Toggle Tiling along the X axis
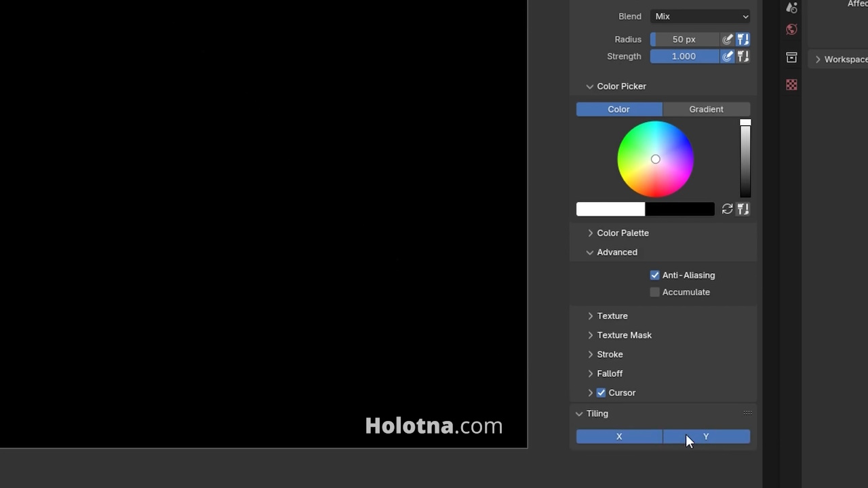The height and width of the screenshot is (488, 868). tap(619, 436)
